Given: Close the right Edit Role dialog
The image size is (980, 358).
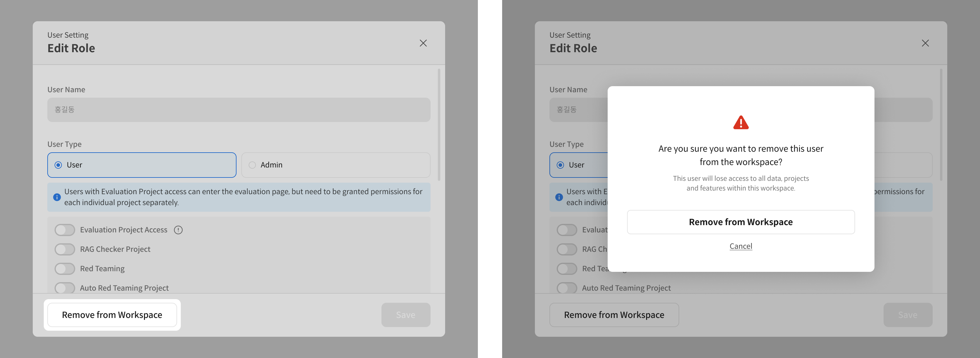Looking at the screenshot, I should point(925,43).
